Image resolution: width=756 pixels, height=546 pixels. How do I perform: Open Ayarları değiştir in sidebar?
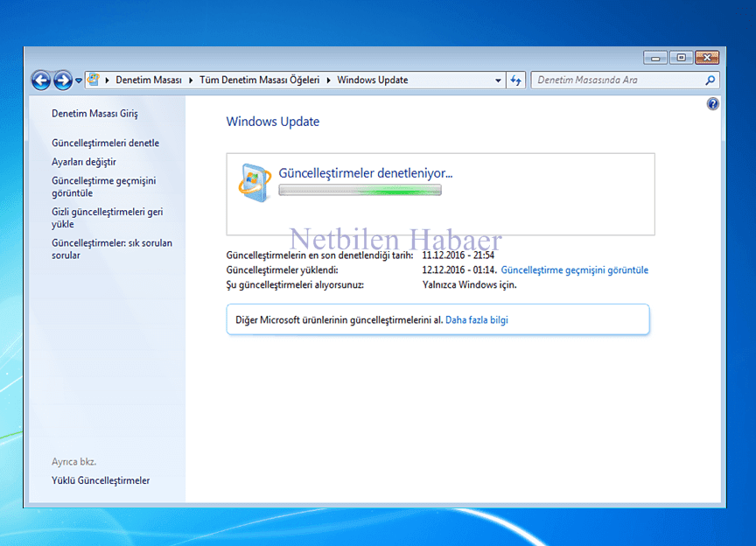tap(84, 162)
